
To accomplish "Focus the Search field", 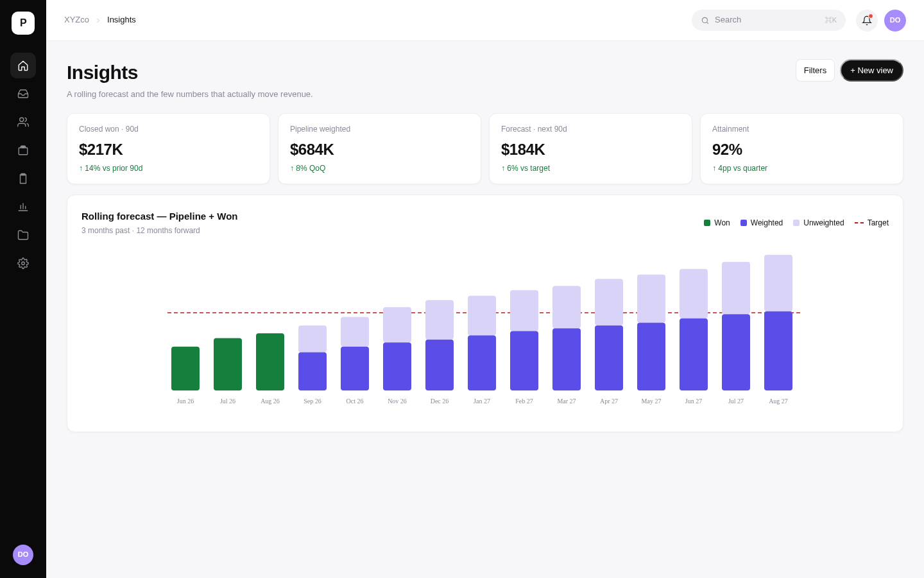I will (x=769, y=21).
